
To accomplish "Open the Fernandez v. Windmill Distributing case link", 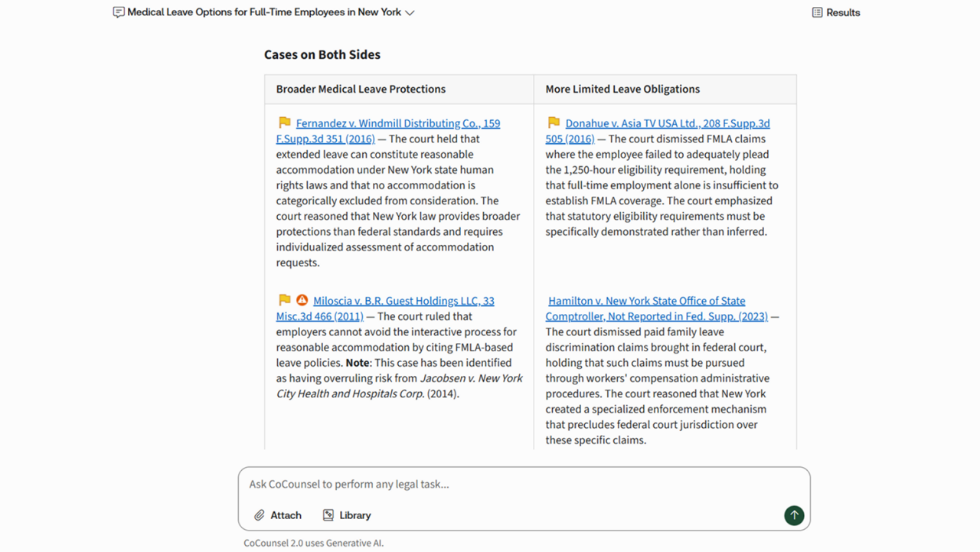I will [397, 123].
